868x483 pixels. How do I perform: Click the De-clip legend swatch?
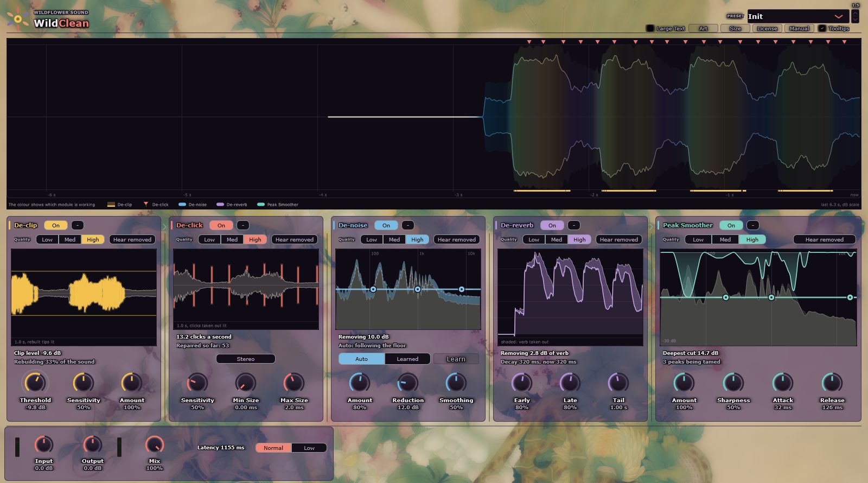pyautogui.click(x=111, y=205)
